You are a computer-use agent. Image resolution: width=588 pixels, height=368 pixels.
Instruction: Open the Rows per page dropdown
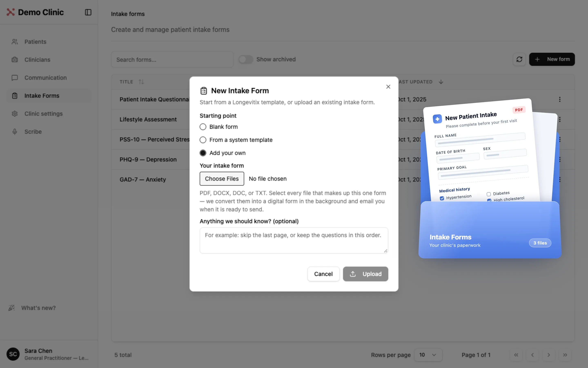pos(428,355)
